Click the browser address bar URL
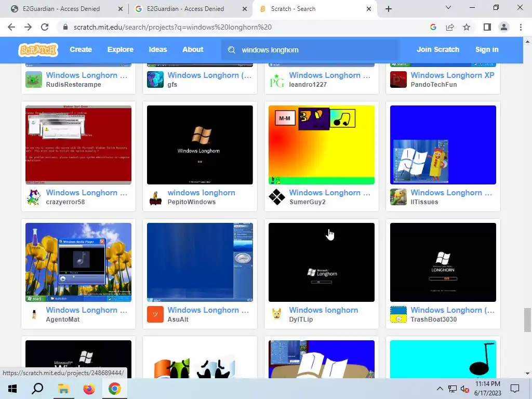 point(172,27)
